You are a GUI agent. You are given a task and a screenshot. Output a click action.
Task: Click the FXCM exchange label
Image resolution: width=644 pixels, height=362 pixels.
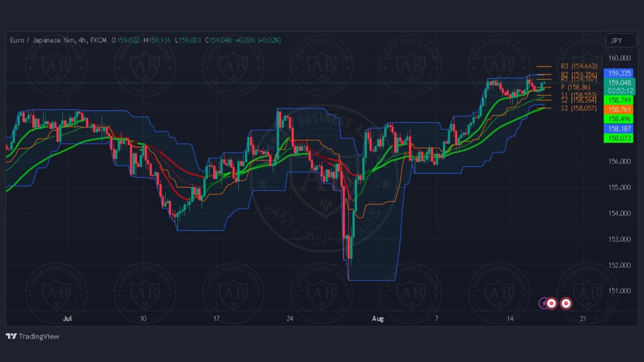pyautogui.click(x=98, y=40)
